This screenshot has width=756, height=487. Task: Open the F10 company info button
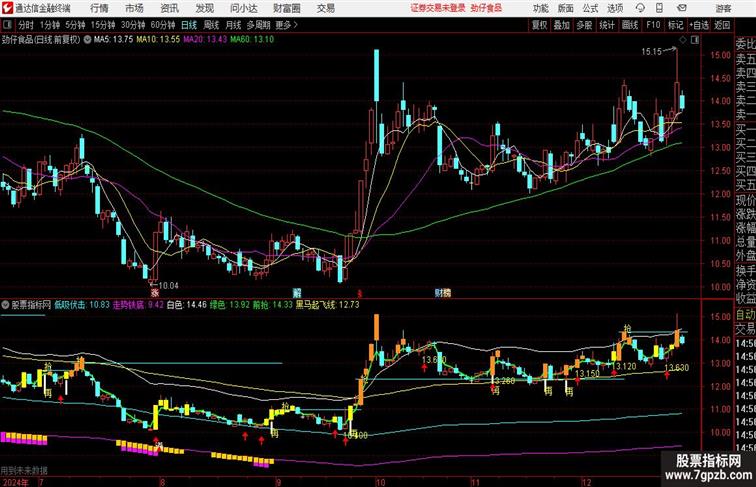(653, 25)
